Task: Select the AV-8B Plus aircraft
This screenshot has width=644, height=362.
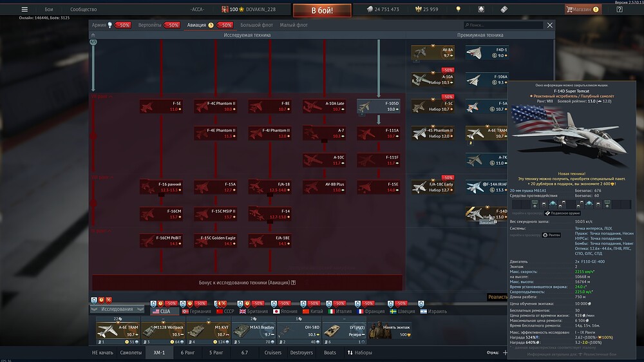Action: 324,187
